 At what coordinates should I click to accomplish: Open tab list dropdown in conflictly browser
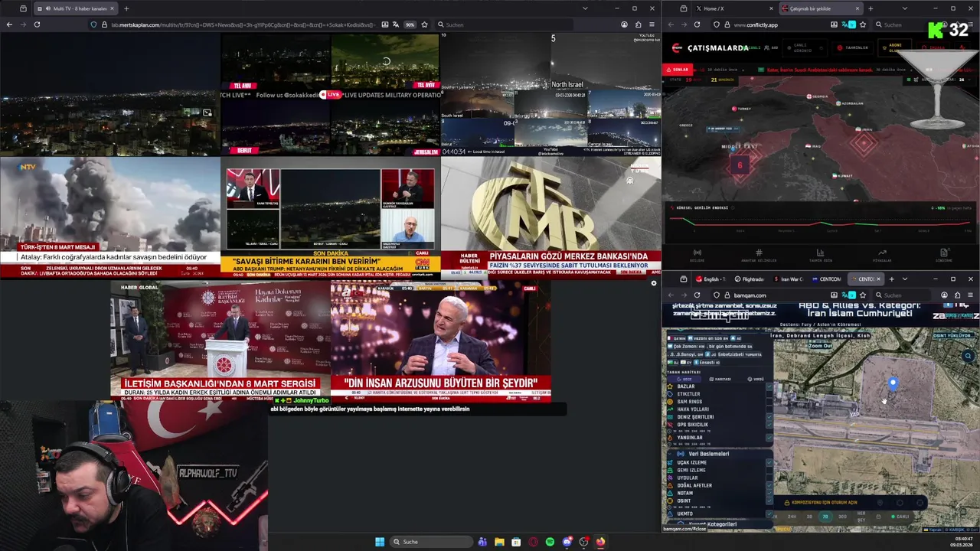click(904, 8)
